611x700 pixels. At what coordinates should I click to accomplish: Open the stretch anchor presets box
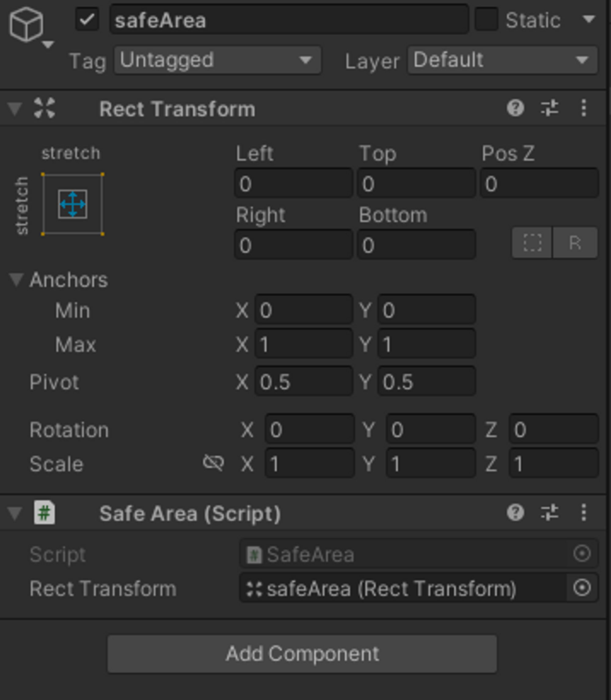click(72, 204)
